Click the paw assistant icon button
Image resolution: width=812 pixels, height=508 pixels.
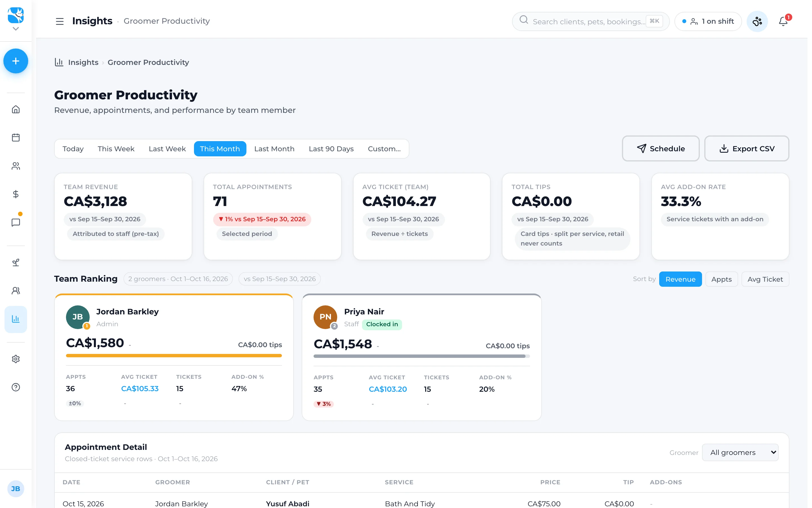(x=757, y=21)
